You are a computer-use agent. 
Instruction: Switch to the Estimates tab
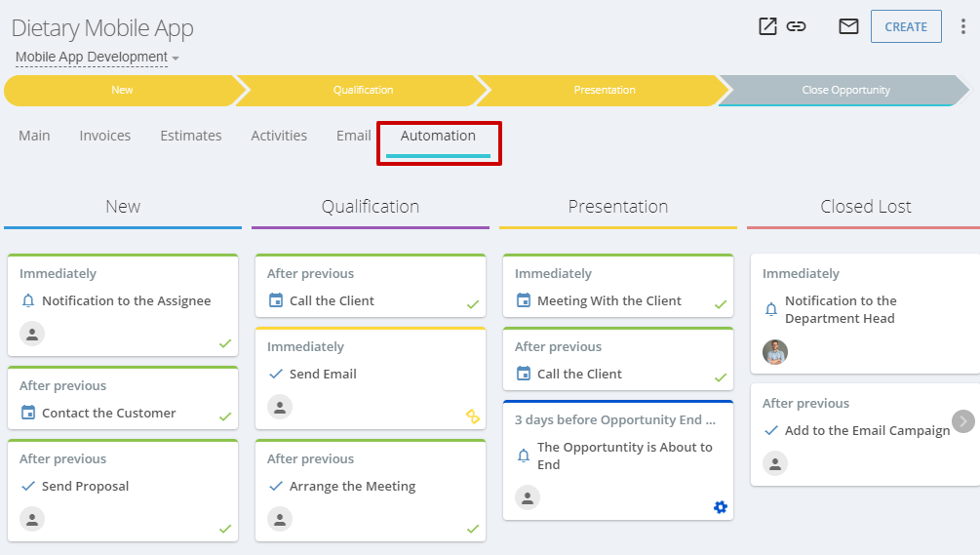[190, 136]
